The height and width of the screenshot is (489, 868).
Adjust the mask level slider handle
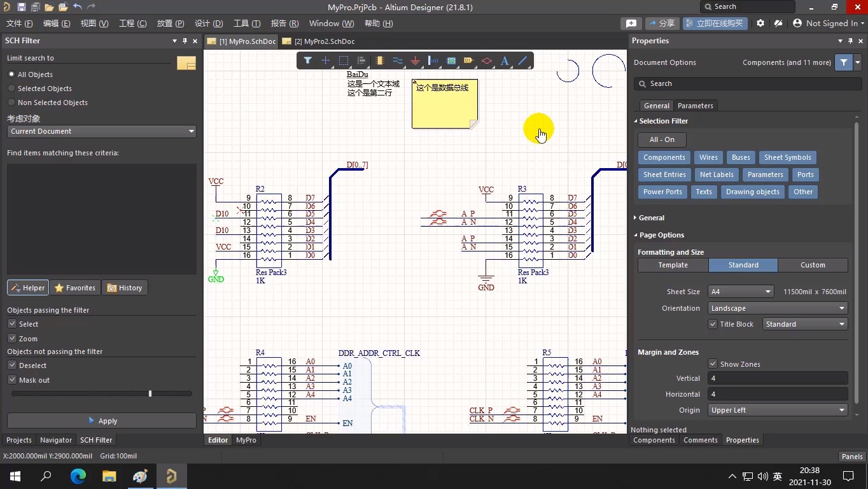tap(150, 393)
